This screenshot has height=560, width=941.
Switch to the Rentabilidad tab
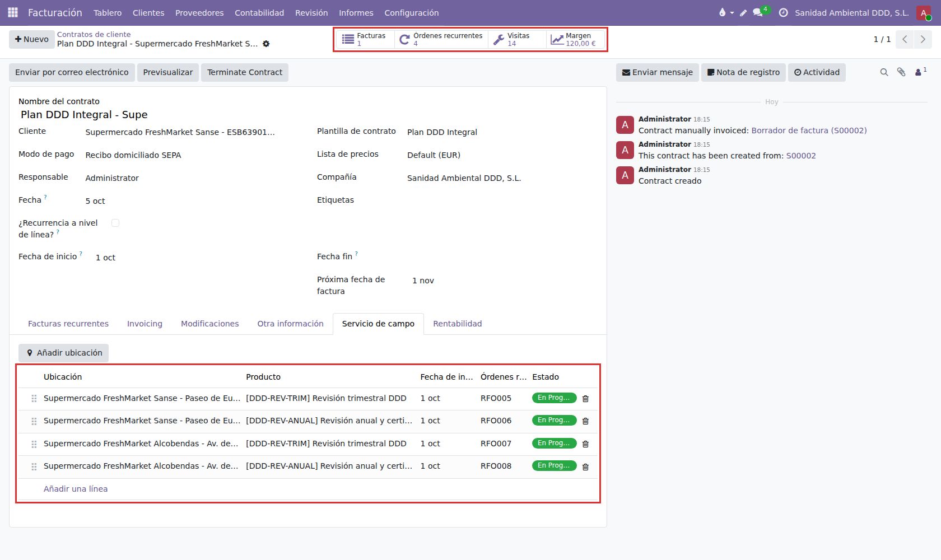click(458, 324)
